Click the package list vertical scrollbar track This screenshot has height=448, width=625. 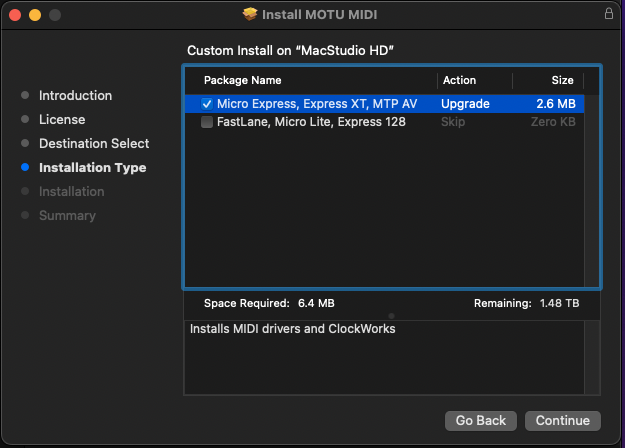[592, 191]
